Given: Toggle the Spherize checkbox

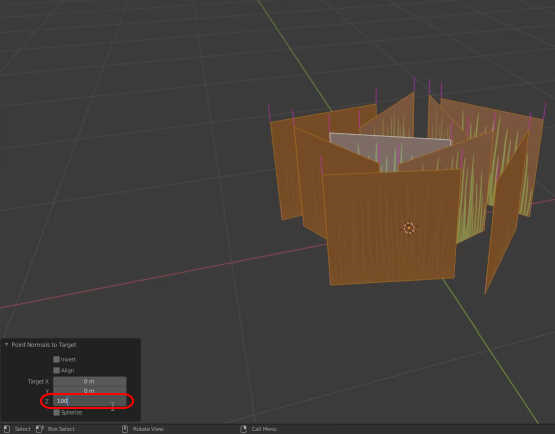Looking at the screenshot, I should pos(56,412).
